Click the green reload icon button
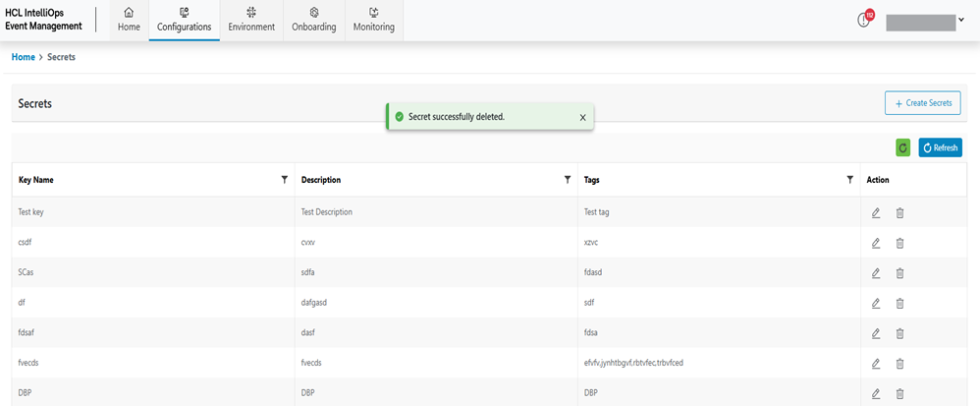 [902, 147]
